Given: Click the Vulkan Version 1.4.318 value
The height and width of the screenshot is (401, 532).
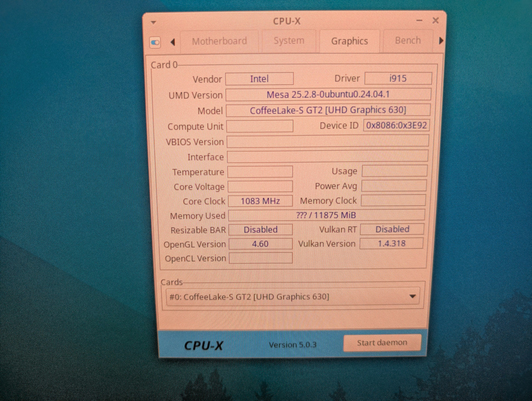Looking at the screenshot, I should click(x=391, y=243).
